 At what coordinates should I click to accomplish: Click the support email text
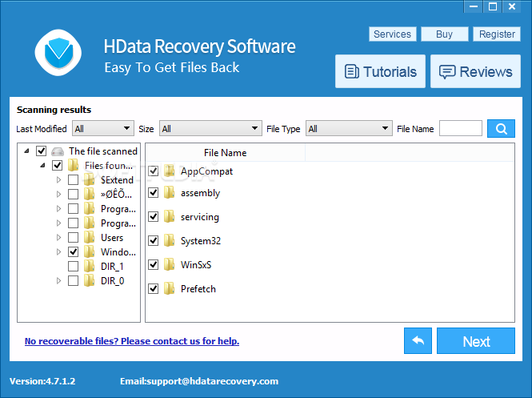(x=199, y=381)
